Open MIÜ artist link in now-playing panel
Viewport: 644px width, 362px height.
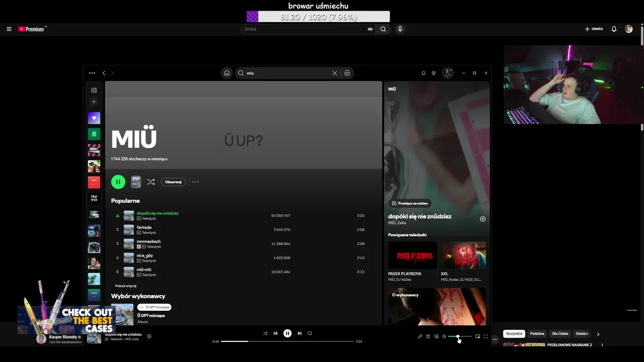pyautogui.click(x=391, y=223)
